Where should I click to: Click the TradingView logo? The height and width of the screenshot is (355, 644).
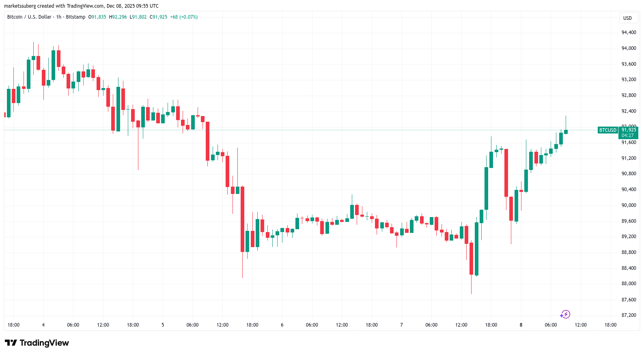pos(37,343)
